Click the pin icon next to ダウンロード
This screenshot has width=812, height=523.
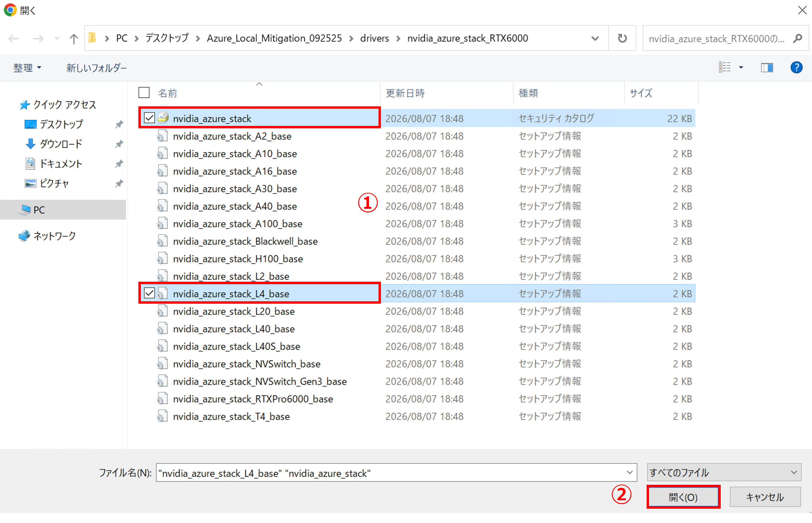(x=119, y=144)
